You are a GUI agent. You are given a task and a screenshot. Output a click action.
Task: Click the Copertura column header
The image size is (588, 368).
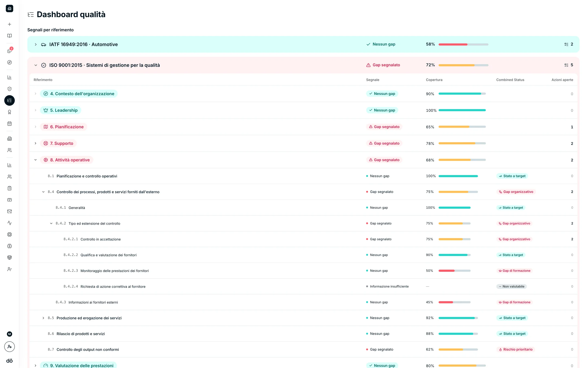tap(434, 80)
